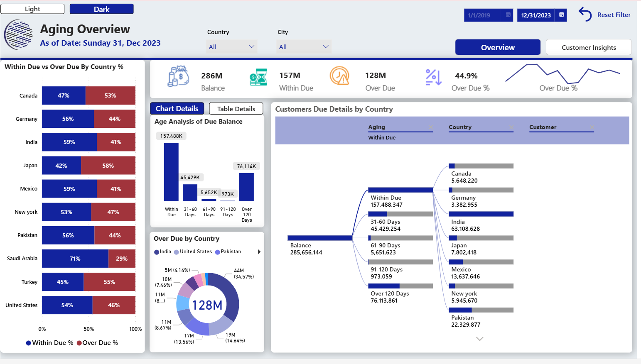Switch to the Table Details tab
Image resolution: width=641 pixels, height=364 pixels.
(236, 108)
